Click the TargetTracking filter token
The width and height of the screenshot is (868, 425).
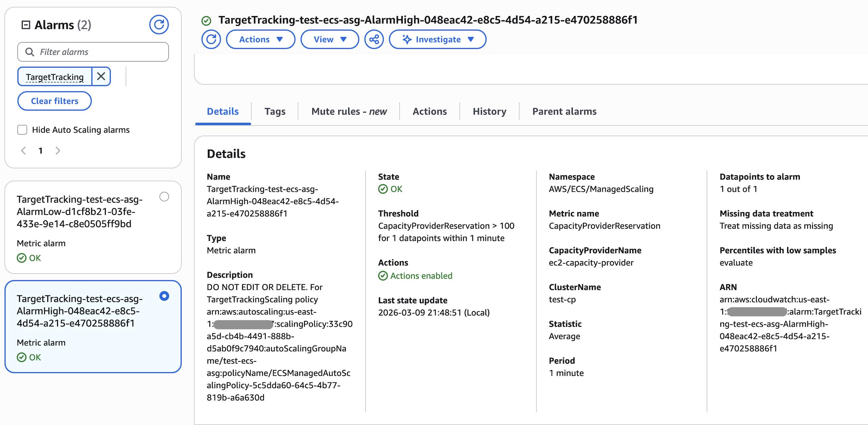pyautogui.click(x=55, y=77)
